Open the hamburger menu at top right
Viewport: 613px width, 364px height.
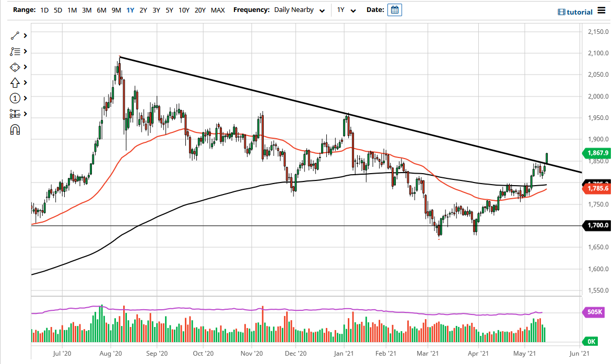click(x=601, y=11)
